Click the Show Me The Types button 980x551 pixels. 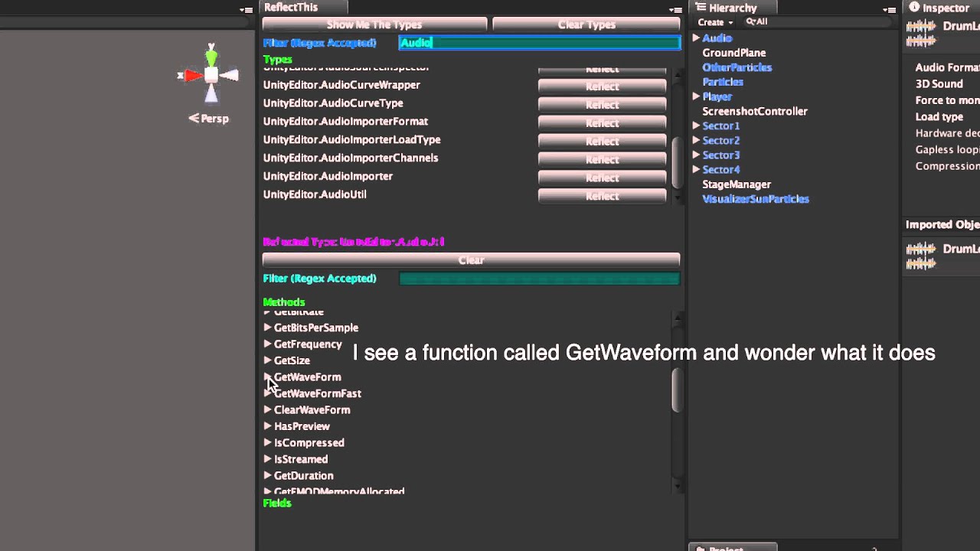click(374, 24)
